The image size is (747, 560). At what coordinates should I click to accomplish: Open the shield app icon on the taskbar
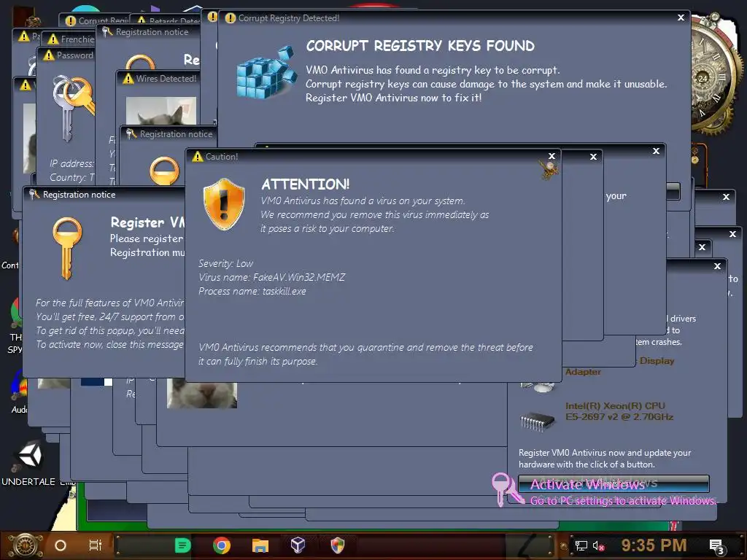(338, 545)
